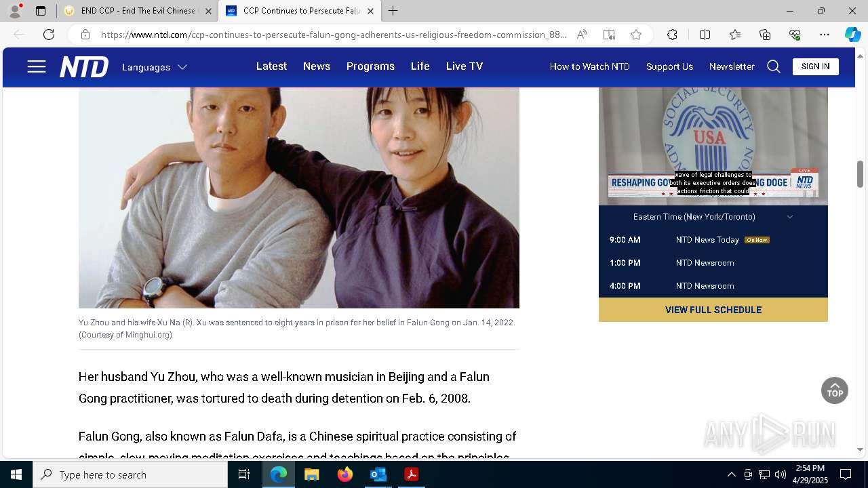Click the Yu Zhou and Xu Na photo
Viewport: 868px width, 488px height.
tap(299, 198)
